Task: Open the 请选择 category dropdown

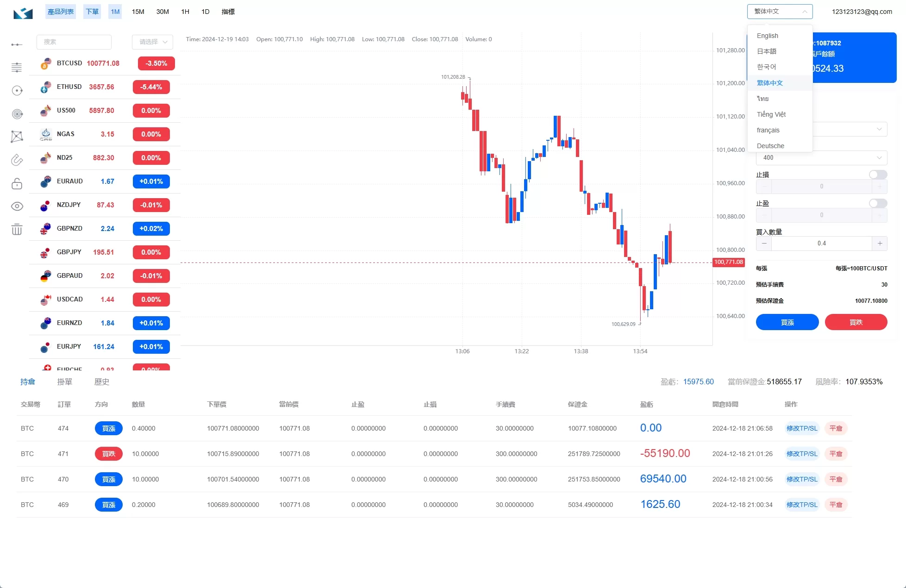Action: point(153,42)
